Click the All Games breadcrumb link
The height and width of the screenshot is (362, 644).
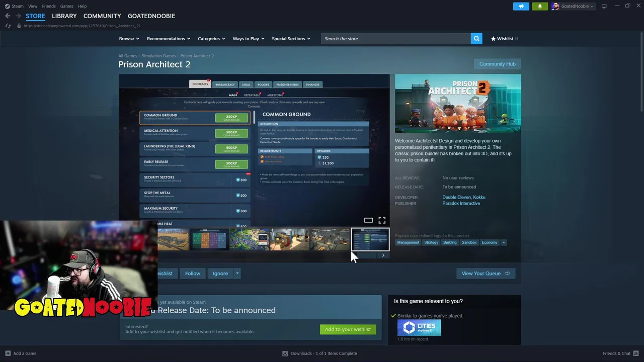click(x=128, y=56)
